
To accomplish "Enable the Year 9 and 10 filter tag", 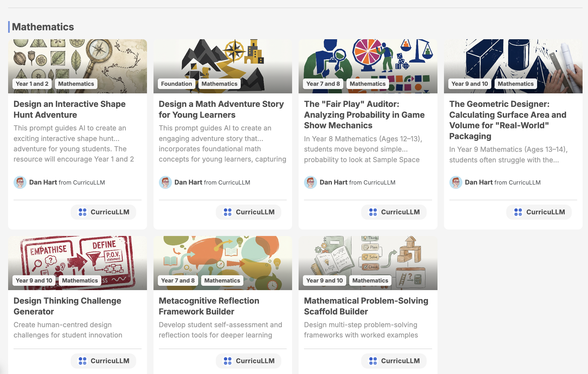I will click(469, 84).
